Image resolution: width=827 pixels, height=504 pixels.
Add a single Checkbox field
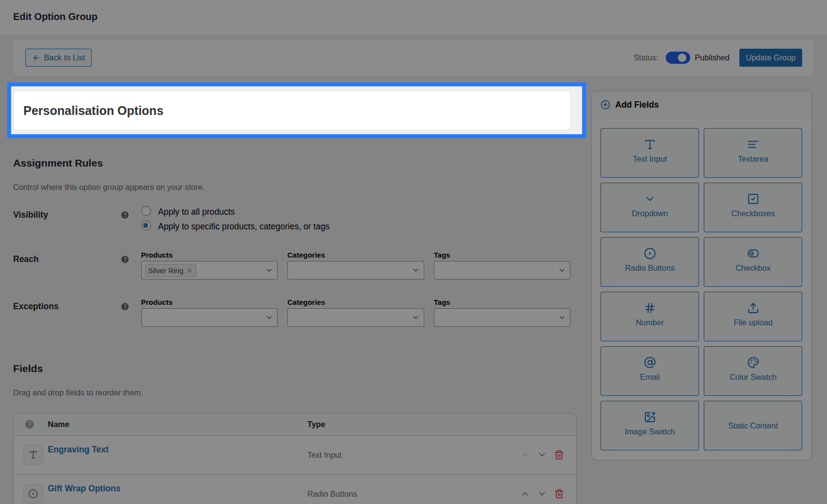752,262
